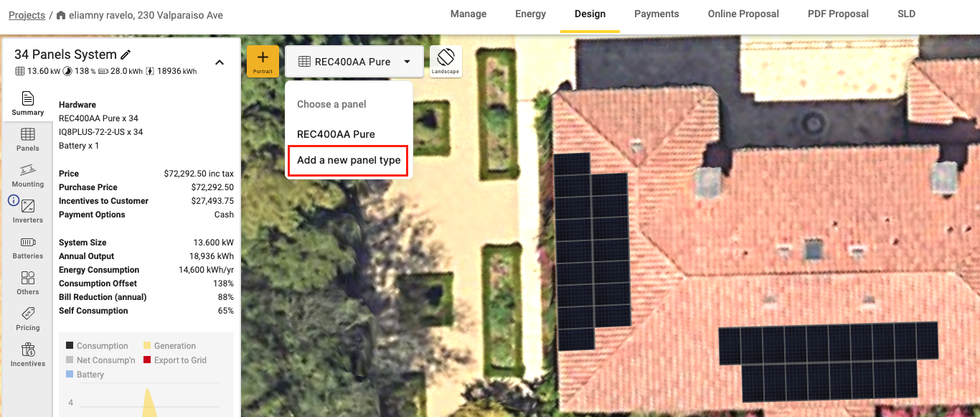The image size is (980, 417).
Task: Click Battery x 1 hardware line
Action: [x=79, y=146]
